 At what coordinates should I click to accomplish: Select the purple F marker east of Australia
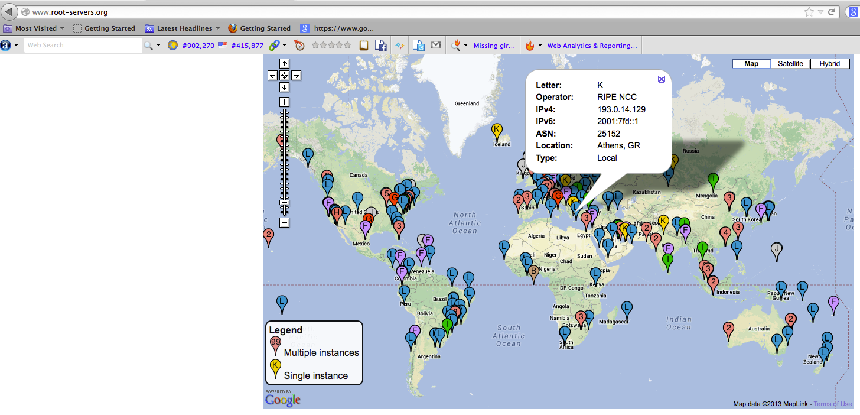coord(834,303)
